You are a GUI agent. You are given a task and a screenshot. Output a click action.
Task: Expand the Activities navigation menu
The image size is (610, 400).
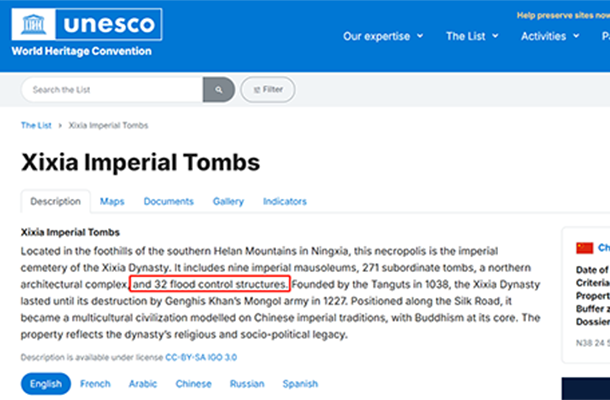pyautogui.click(x=549, y=36)
